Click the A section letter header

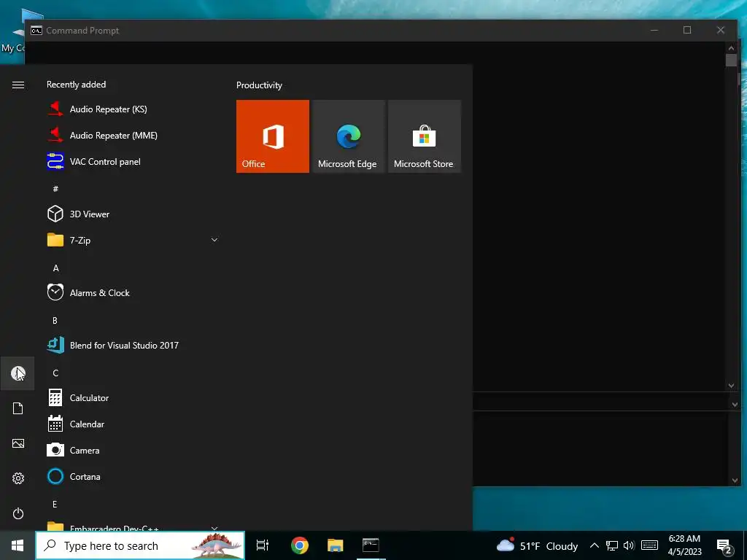pos(55,268)
